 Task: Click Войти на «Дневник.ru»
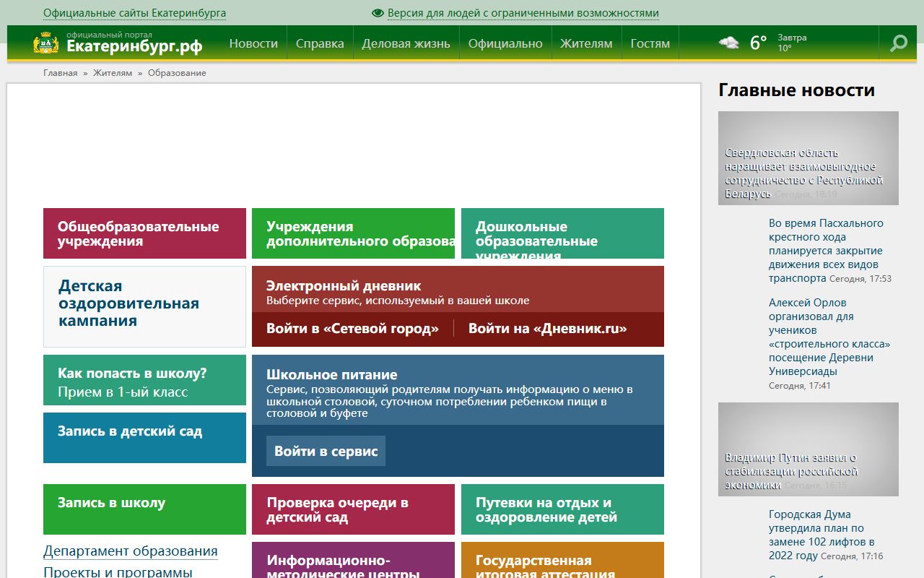[547, 329]
